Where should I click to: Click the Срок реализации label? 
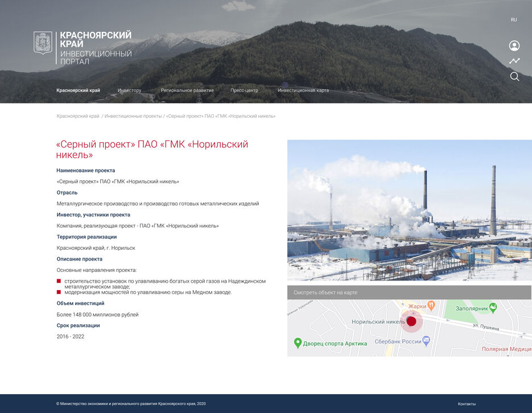(78, 325)
